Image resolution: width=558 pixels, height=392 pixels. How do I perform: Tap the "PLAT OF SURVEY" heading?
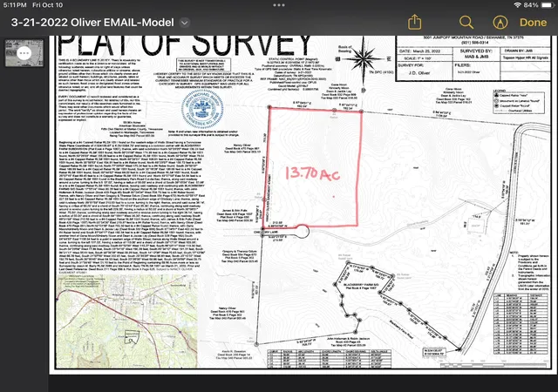click(x=184, y=44)
